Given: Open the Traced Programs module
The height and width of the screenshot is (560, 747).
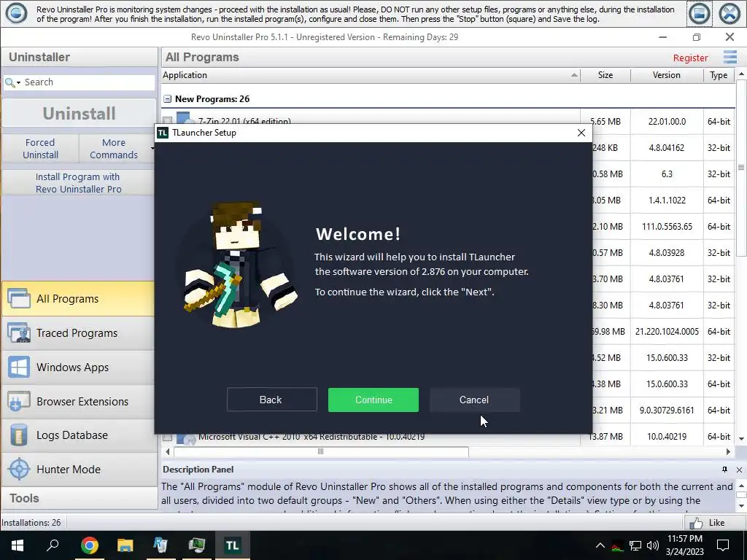Looking at the screenshot, I should (78, 332).
